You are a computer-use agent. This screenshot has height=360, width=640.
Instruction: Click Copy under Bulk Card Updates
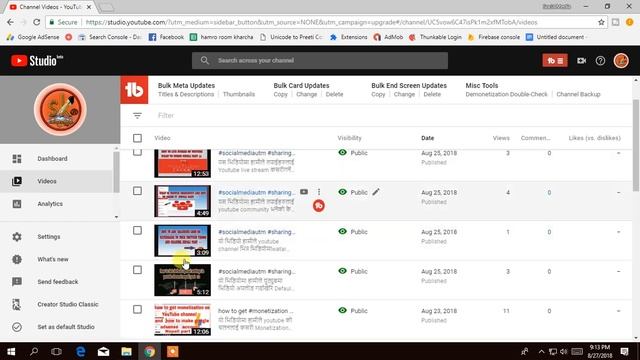pos(280,94)
